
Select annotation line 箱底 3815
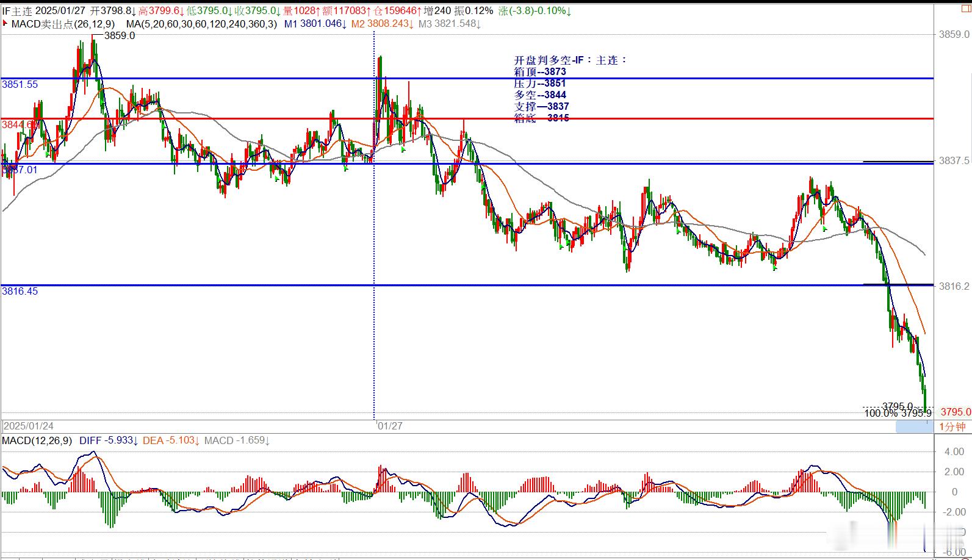point(542,118)
